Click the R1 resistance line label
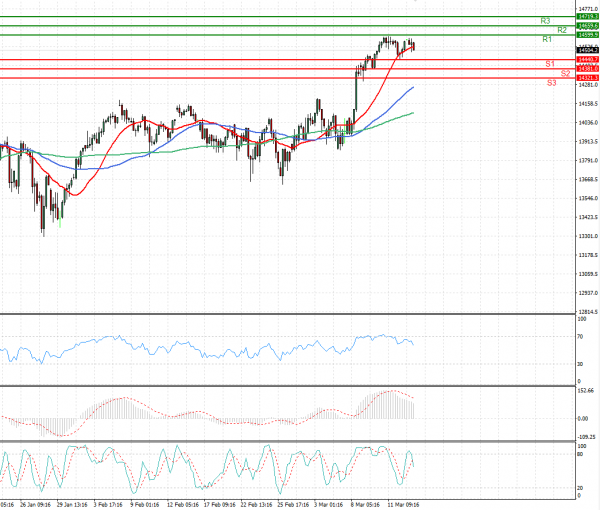 pyautogui.click(x=547, y=39)
